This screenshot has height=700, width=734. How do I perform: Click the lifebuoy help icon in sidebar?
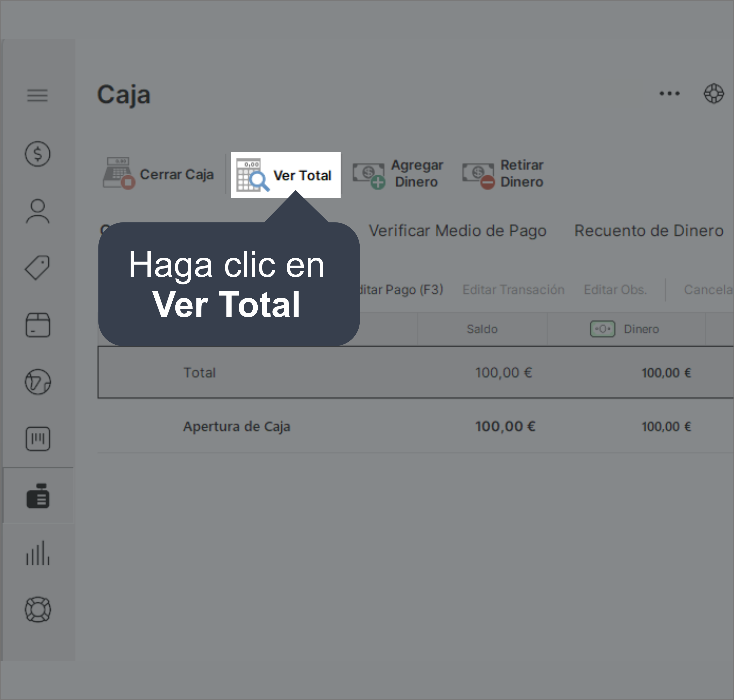pos(37,610)
